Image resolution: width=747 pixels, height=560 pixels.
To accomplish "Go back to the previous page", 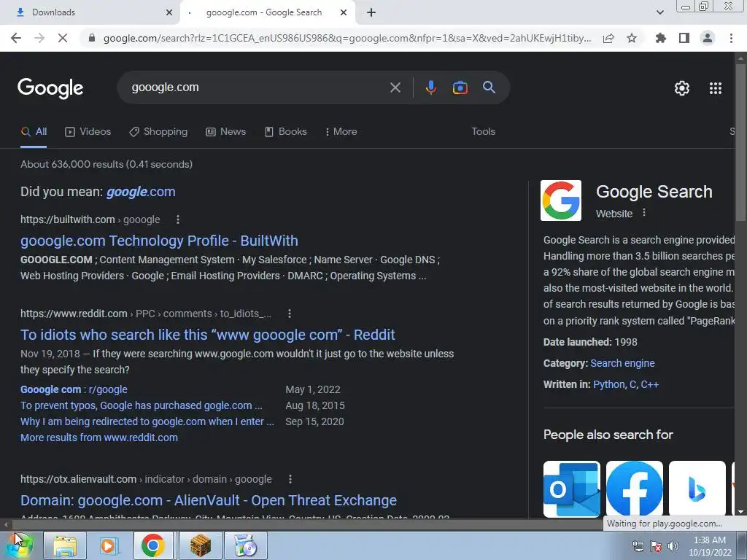I will click(16, 38).
